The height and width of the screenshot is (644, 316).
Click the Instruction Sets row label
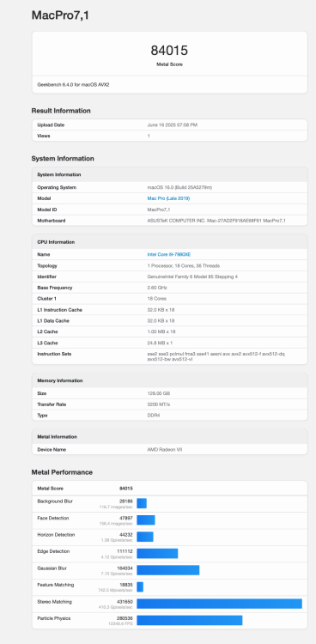(54, 354)
